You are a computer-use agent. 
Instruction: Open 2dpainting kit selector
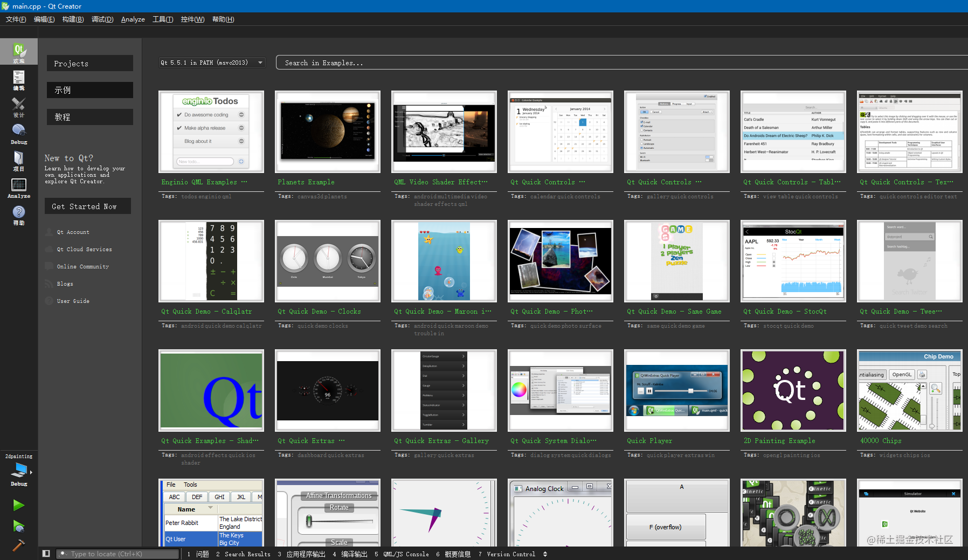pyautogui.click(x=19, y=470)
